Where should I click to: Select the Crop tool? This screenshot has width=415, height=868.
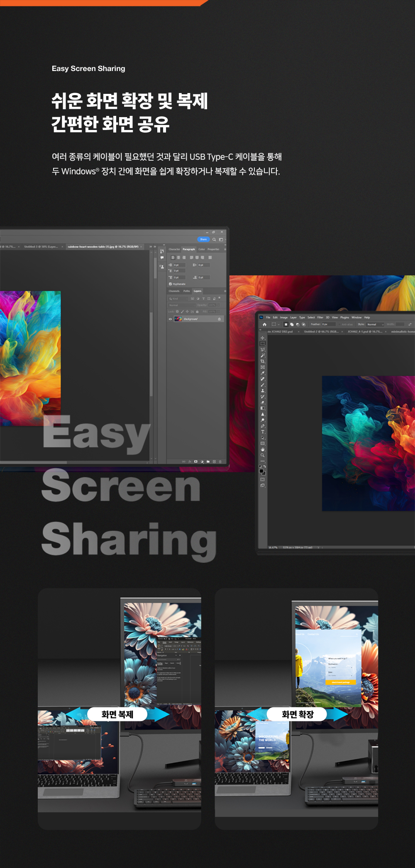pos(262,361)
